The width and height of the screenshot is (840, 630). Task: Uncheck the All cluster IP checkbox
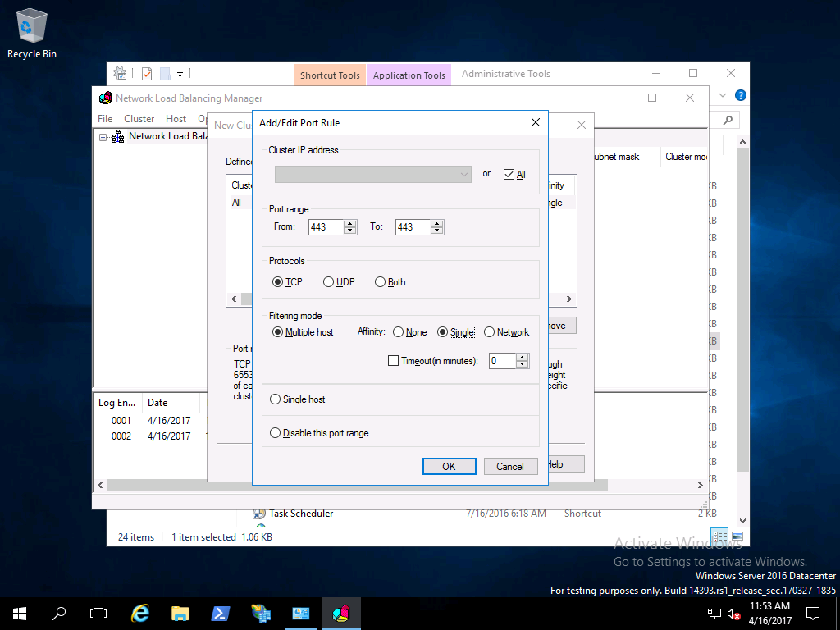509,175
